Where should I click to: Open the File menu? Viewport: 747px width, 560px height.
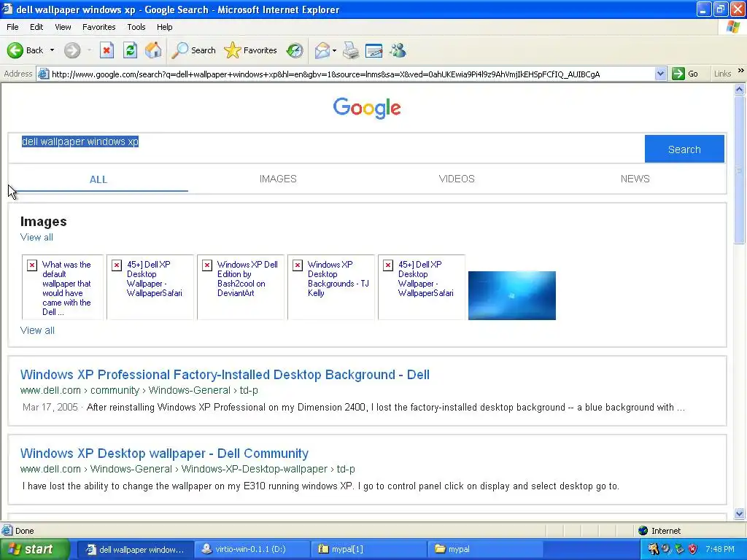point(12,27)
